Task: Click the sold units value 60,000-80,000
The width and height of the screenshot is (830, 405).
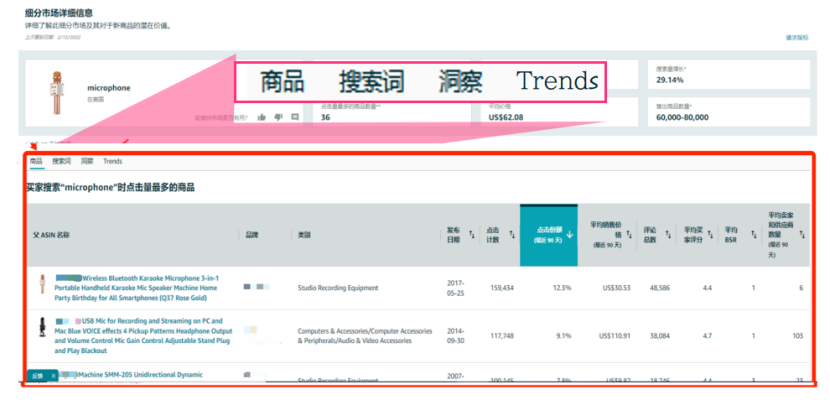Action: (682, 117)
